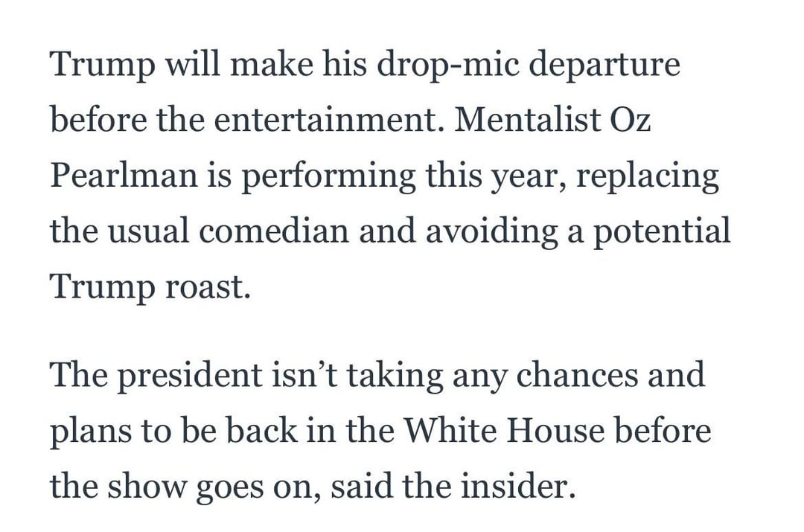Click the word "roast"
Image resolution: width=804 pixels, height=532 pixels.
click(x=205, y=286)
